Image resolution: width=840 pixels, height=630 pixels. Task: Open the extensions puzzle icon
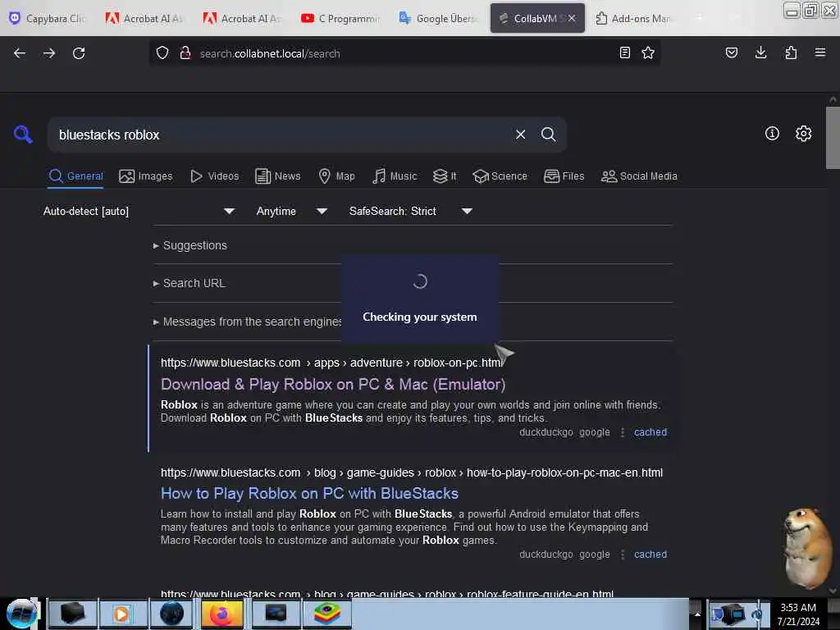pos(791,52)
